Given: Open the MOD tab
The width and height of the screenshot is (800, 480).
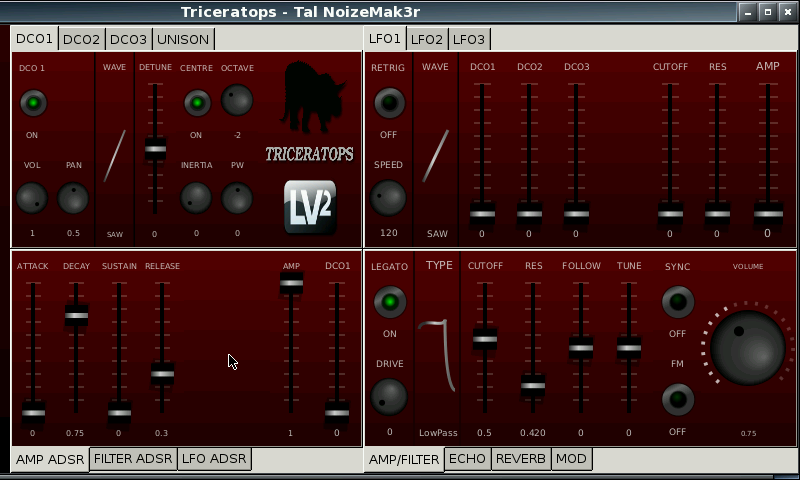Looking at the screenshot, I should click(571, 459).
